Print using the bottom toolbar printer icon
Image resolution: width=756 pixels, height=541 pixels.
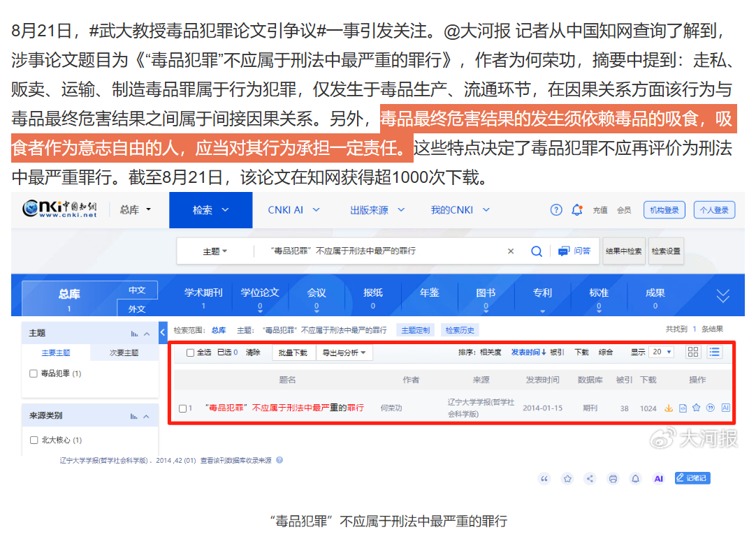click(x=613, y=478)
